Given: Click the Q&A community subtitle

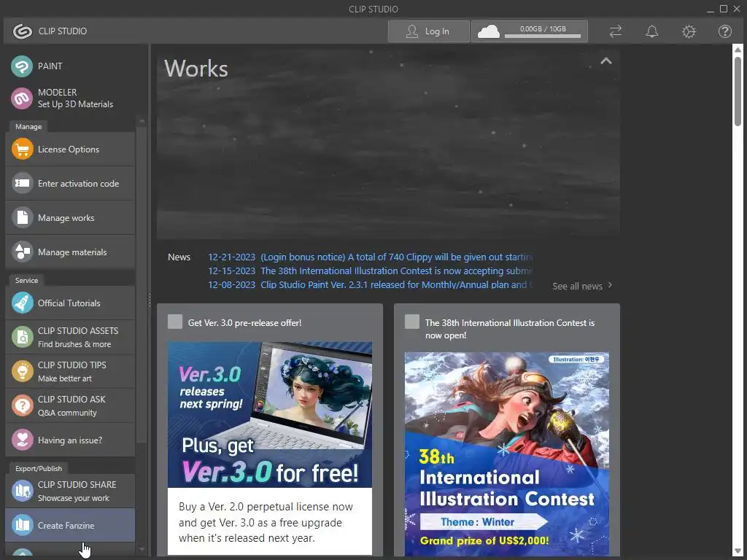Looking at the screenshot, I should tap(67, 413).
